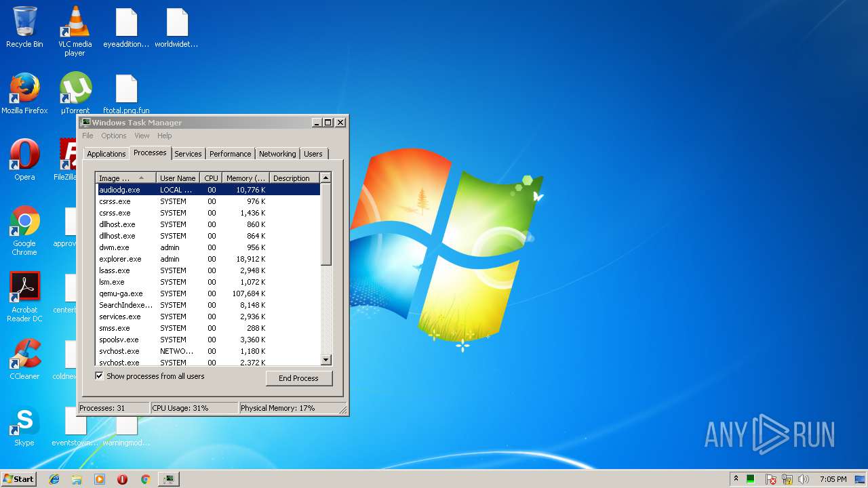The image size is (868, 488).
Task: Click the Start button
Action: pyautogui.click(x=18, y=479)
